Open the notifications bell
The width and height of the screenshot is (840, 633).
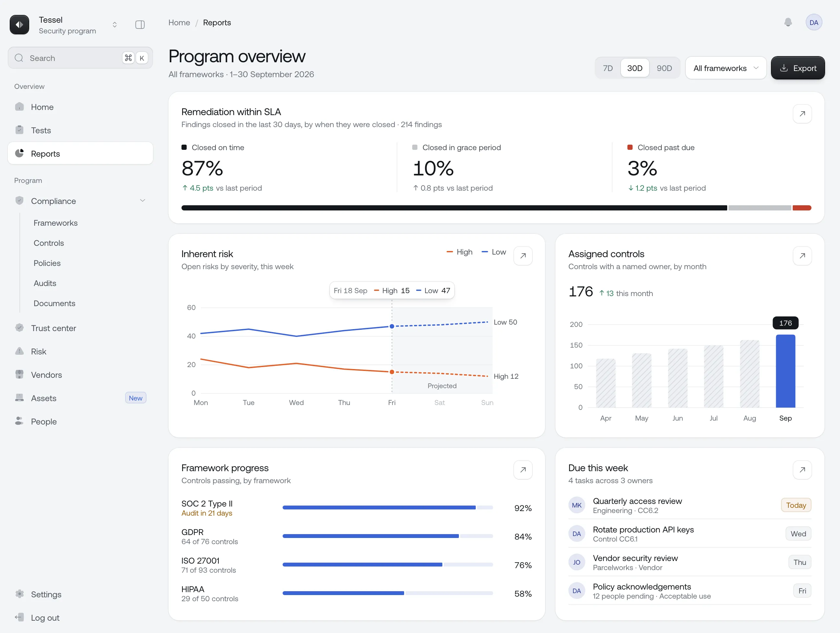788,22
